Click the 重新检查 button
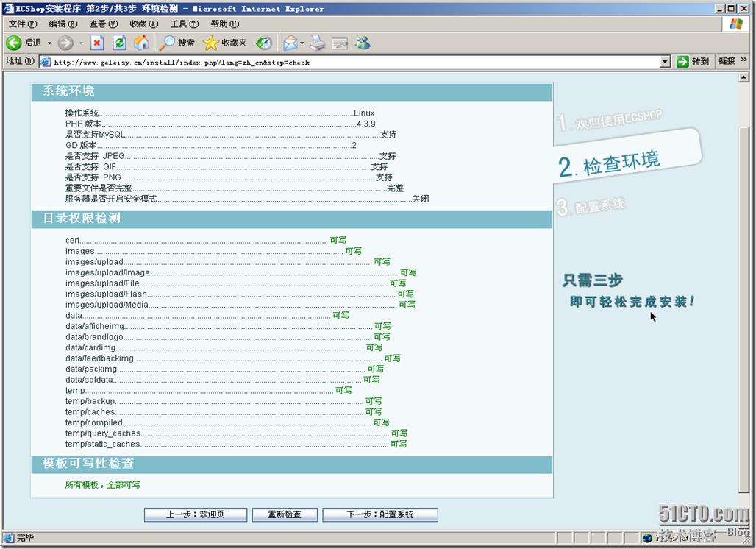 285,514
